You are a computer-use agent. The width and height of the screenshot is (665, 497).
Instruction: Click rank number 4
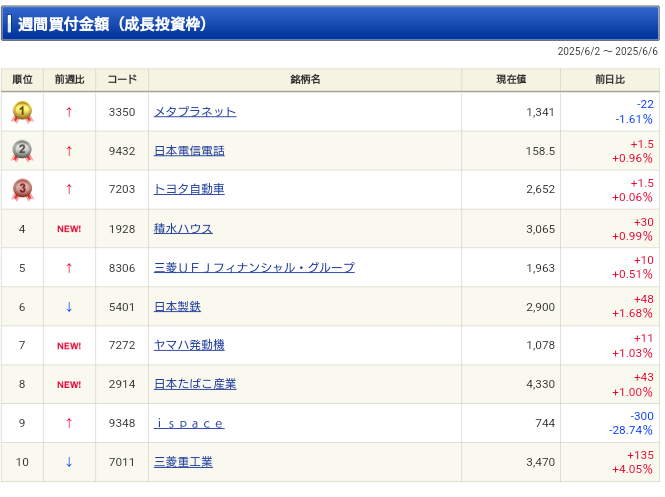(22, 229)
